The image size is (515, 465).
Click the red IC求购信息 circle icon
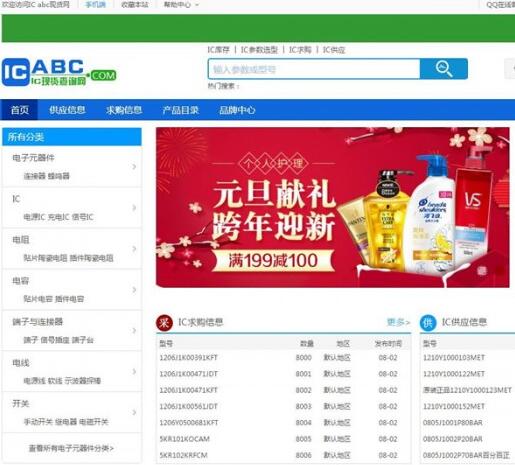(164, 322)
